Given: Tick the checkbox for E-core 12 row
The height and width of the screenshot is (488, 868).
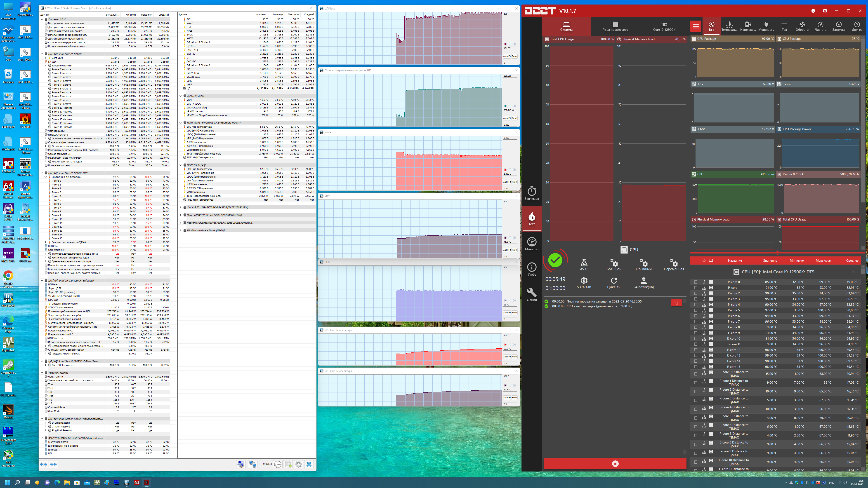Looking at the screenshot, I should pos(696,350).
